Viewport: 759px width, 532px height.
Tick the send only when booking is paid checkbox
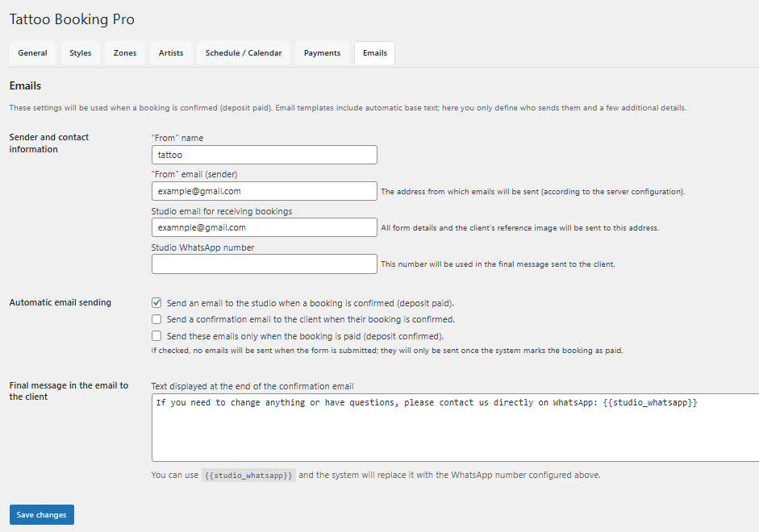click(x=157, y=335)
